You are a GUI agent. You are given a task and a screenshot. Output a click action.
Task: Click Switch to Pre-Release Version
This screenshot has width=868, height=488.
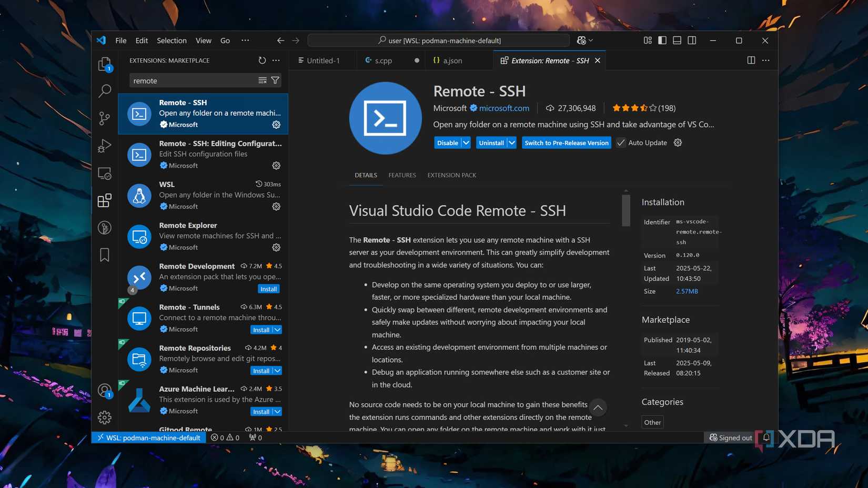566,143
